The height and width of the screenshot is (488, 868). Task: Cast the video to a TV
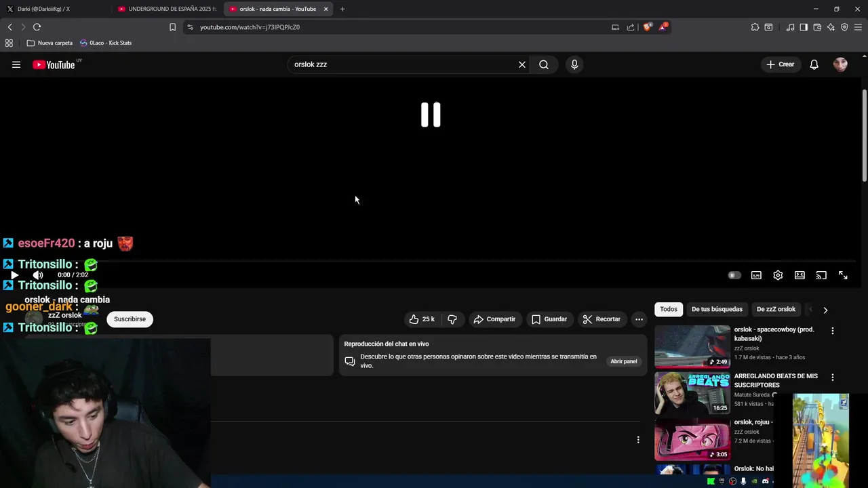point(821,275)
